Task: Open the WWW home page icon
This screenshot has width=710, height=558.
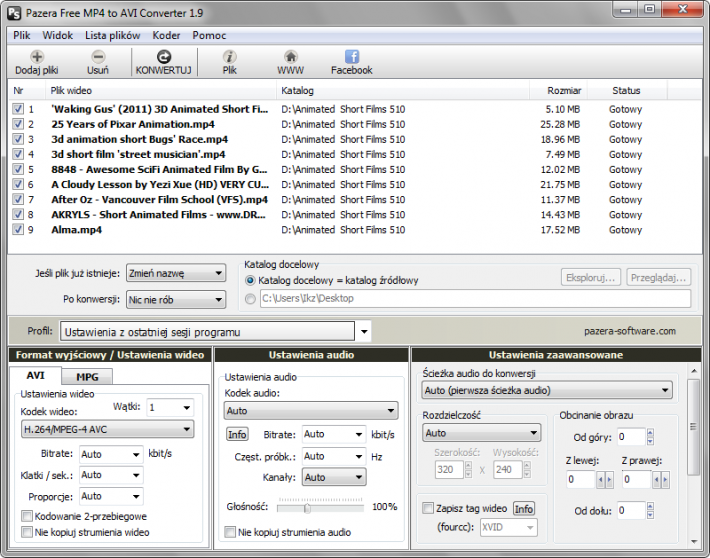Action: (291, 57)
